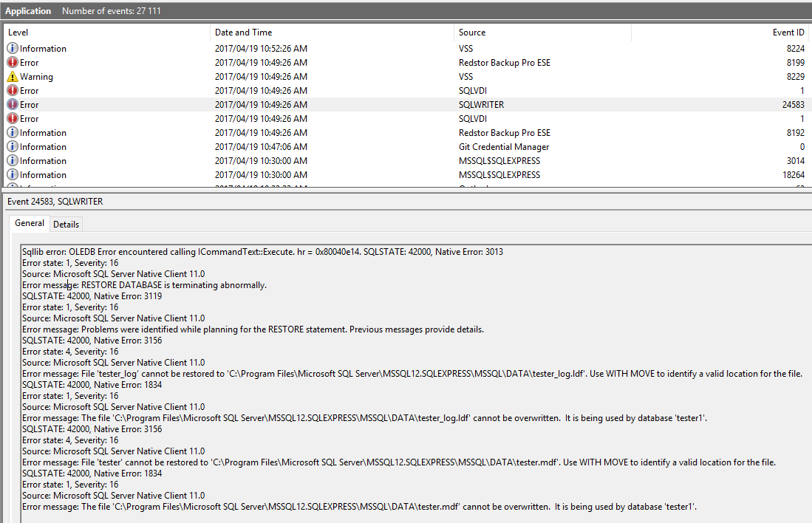This screenshot has height=523, width=812.
Task: Click the tester_log.ldf cannot be overwritten line
Action: coord(364,418)
